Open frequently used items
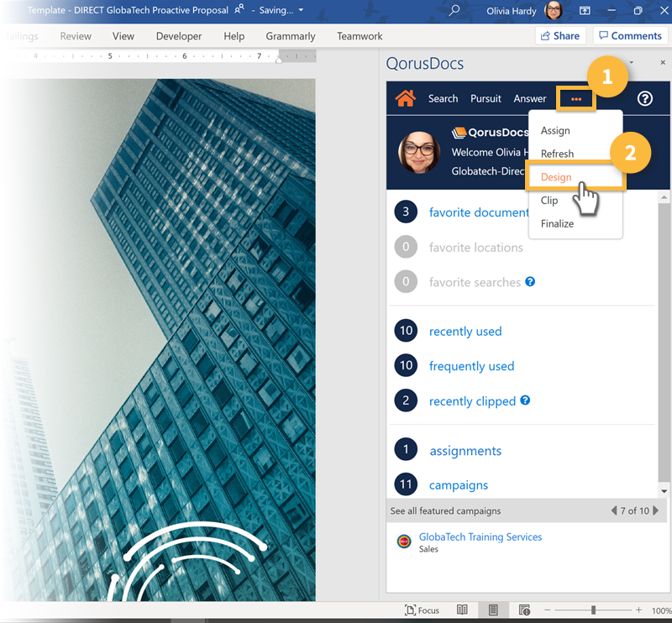The height and width of the screenshot is (623, 672). tap(471, 366)
